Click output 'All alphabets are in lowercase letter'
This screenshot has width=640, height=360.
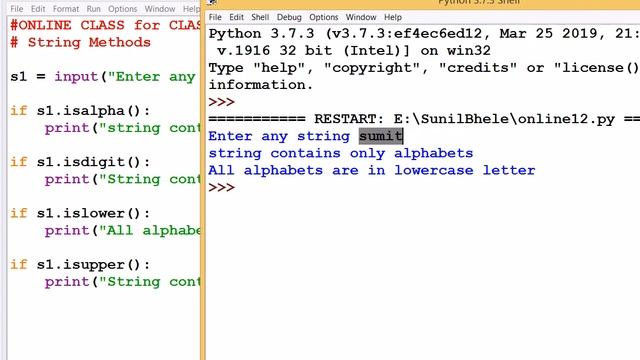point(372,170)
